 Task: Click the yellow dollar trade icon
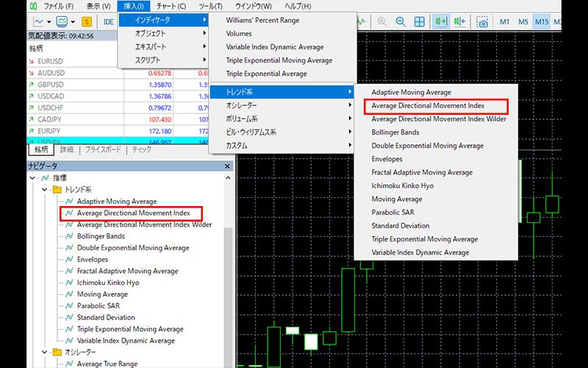87,22
